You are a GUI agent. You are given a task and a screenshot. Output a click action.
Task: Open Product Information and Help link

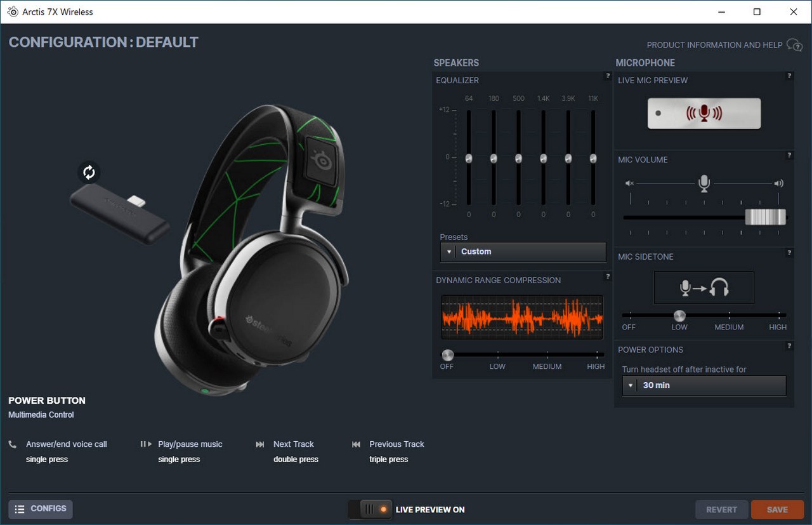click(x=715, y=45)
